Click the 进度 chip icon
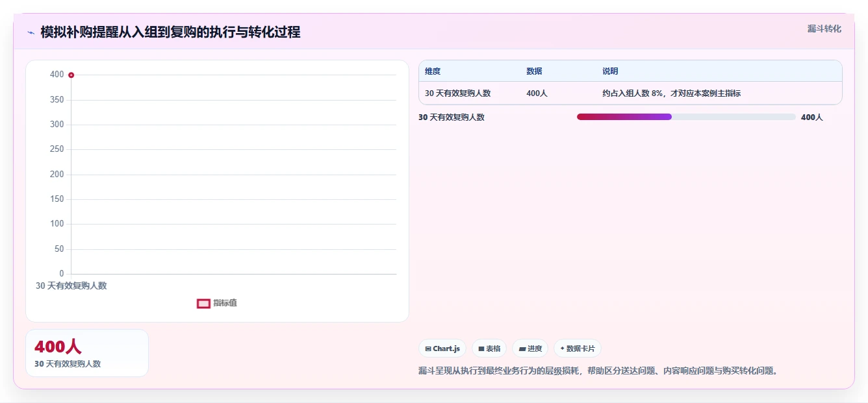Viewport: 868px width, 403px height. pos(522,348)
